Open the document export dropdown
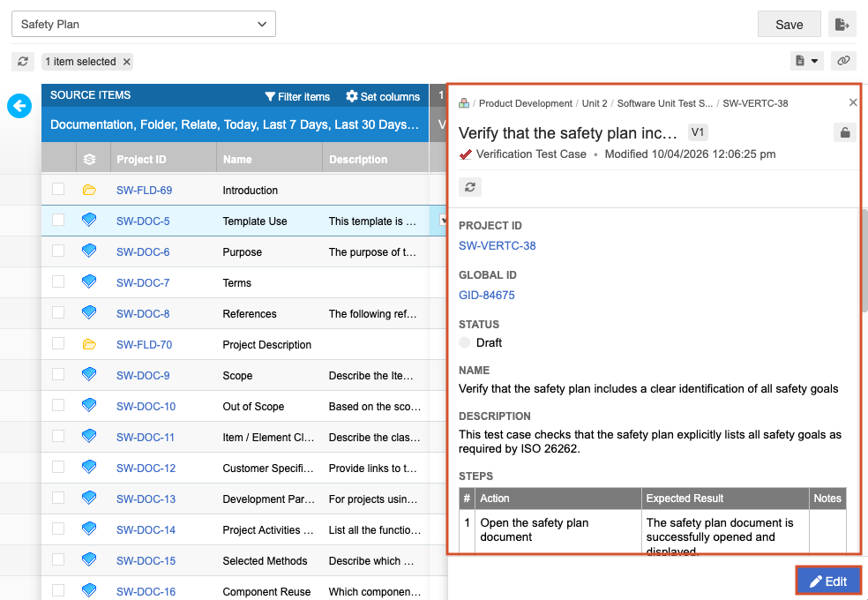Image resolution: width=868 pixels, height=600 pixels. click(806, 61)
